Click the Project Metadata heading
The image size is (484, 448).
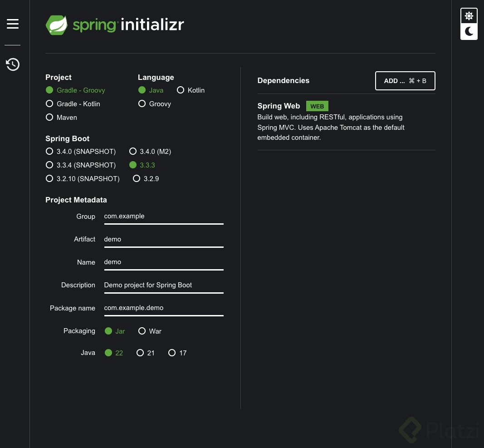[x=76, y=200]
